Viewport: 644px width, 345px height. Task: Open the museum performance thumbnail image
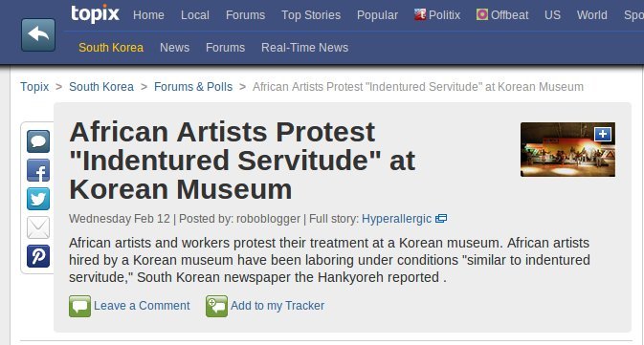[x=567, y=150]
